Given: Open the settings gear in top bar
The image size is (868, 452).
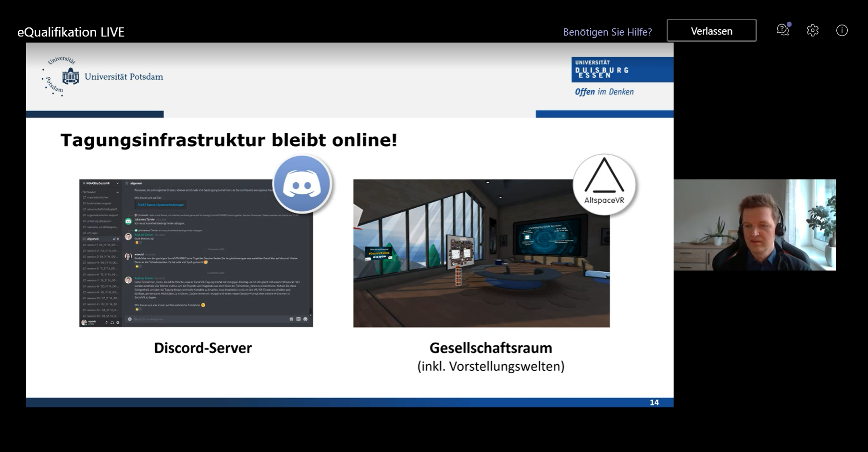Looking at the screenshot, I should click(812, 30).
